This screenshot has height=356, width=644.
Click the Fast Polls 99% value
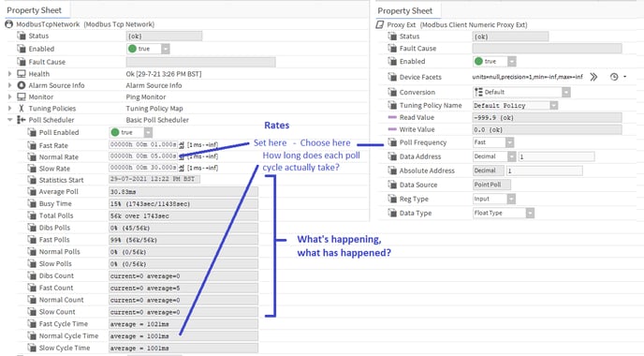pyautogui.click(x=183, y=240)
